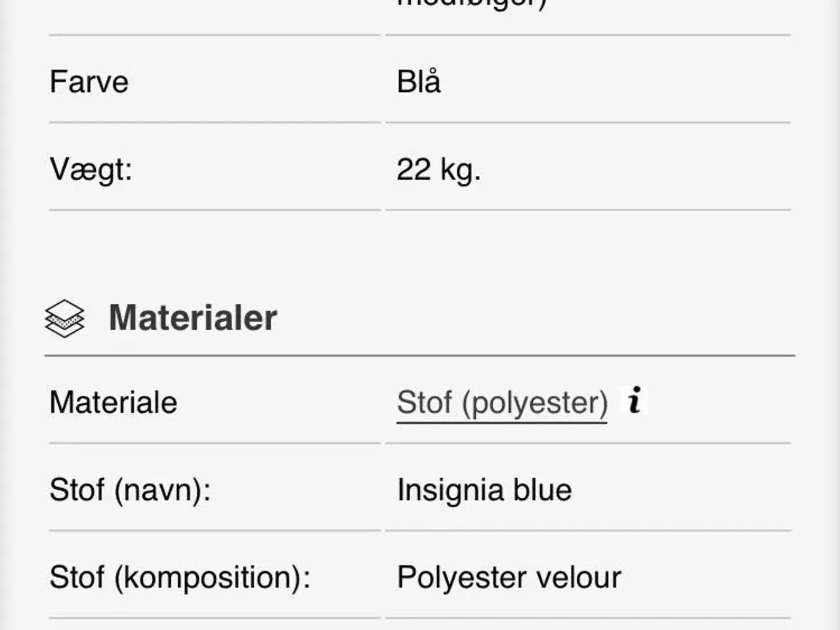The width and height of the screenshot is (840, 630).
Task: Select the Polyester velour composition value
Action: [x=509, y=577]
